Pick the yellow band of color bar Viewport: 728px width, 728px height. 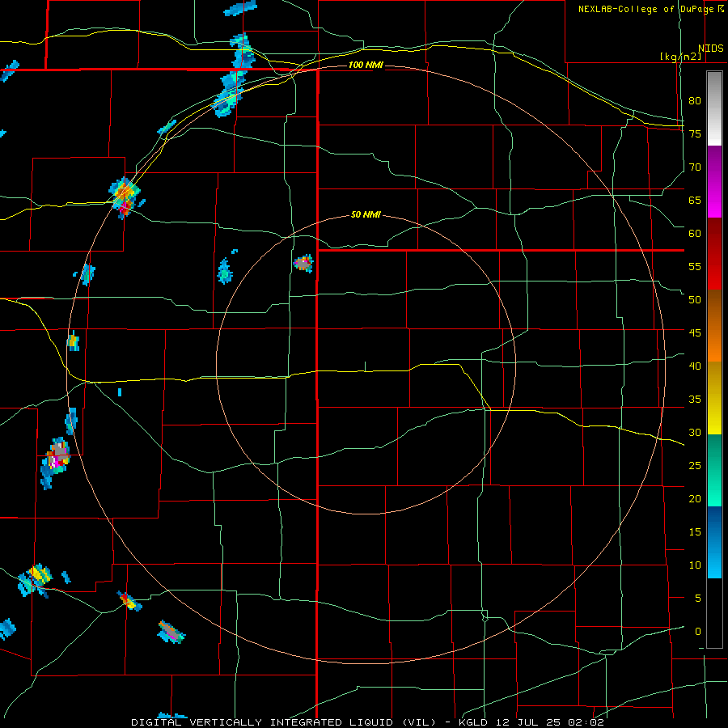714,398
